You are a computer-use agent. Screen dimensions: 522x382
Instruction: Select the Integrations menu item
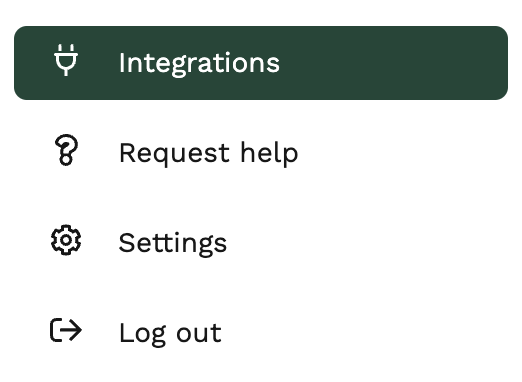[x=261, y=63]
